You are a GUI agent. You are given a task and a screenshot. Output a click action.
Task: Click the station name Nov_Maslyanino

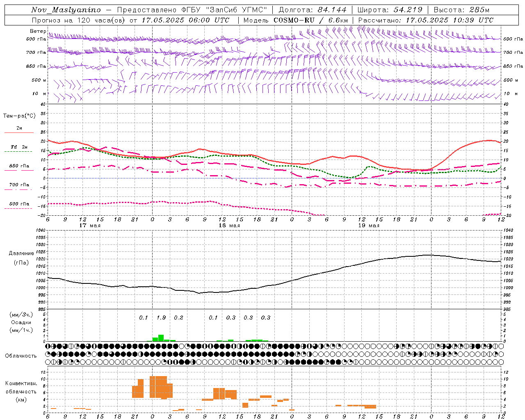(x=66, y=10)
